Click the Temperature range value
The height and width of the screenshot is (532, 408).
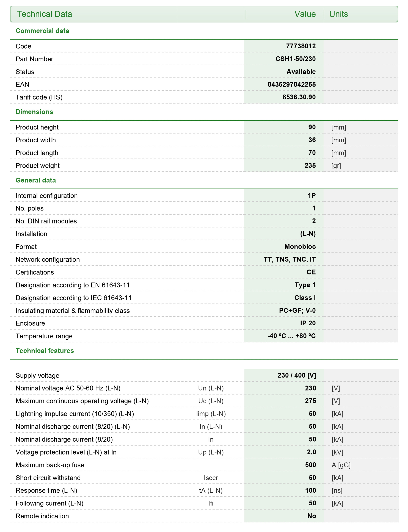tap(291, 336)
